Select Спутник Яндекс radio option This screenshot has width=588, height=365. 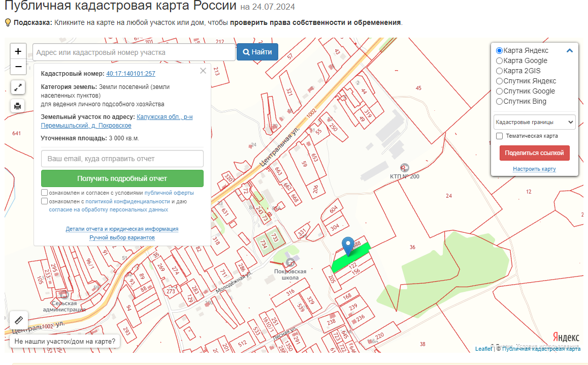[x=499, y=81]
